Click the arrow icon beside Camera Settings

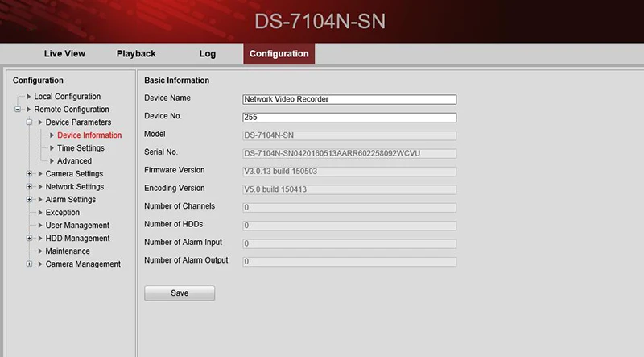click(40, 173)
